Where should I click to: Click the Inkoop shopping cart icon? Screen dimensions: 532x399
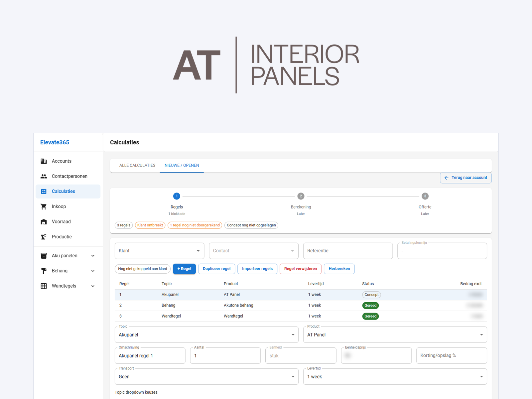coord(44,206)
